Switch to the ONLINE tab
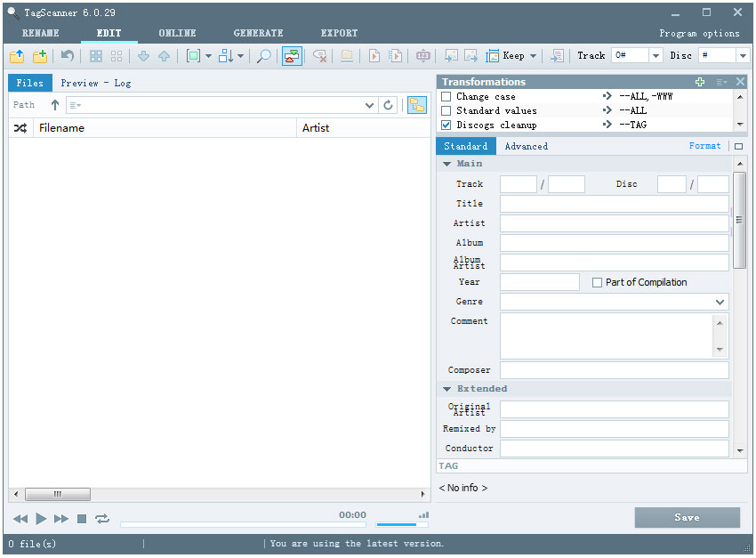 pos(177,33)
